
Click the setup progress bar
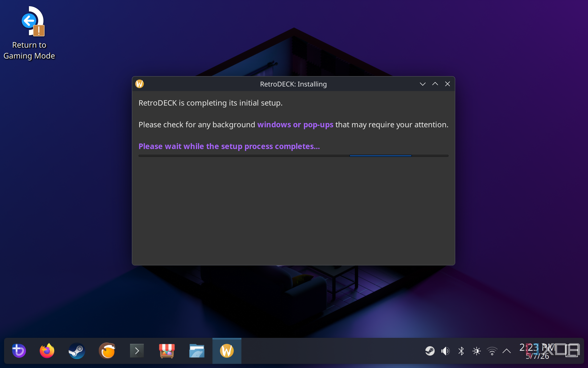[293, 156]
